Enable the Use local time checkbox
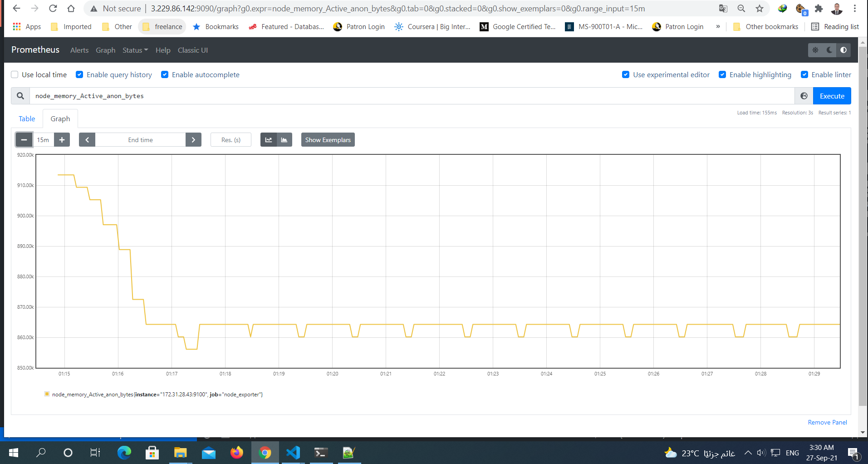Image resolution: width=868 pixels, height=464 pixels. (15, 74)
